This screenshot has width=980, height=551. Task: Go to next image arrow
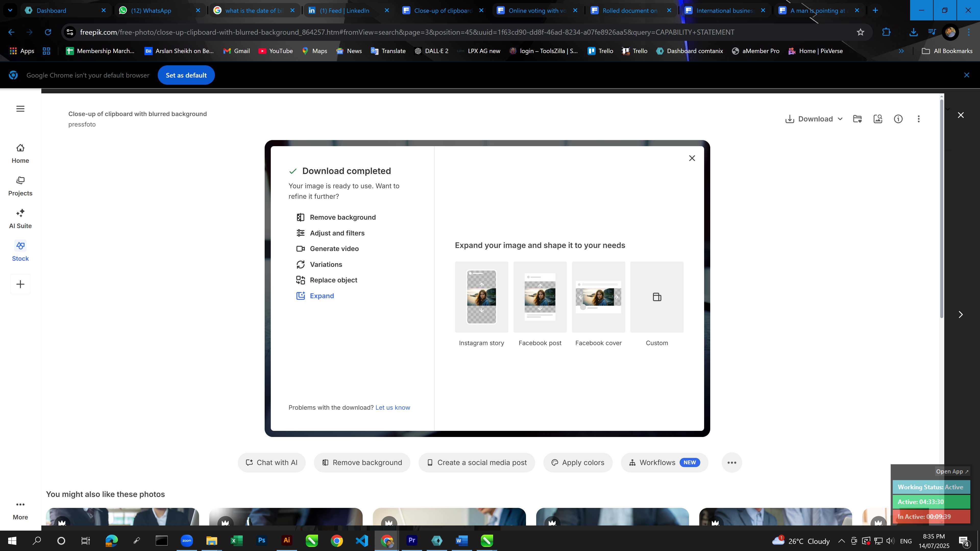pos(961,315)
